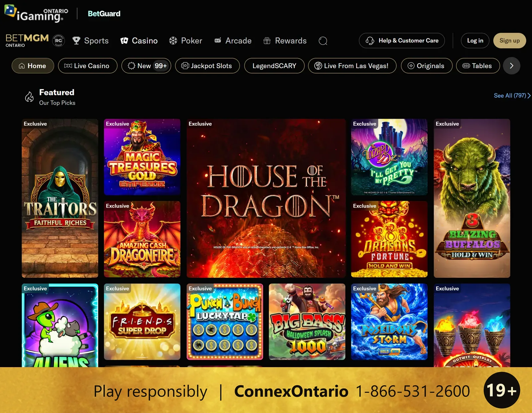Open Help & Customer Care
The height and width of the screenshot is (413, 532).
402,41
